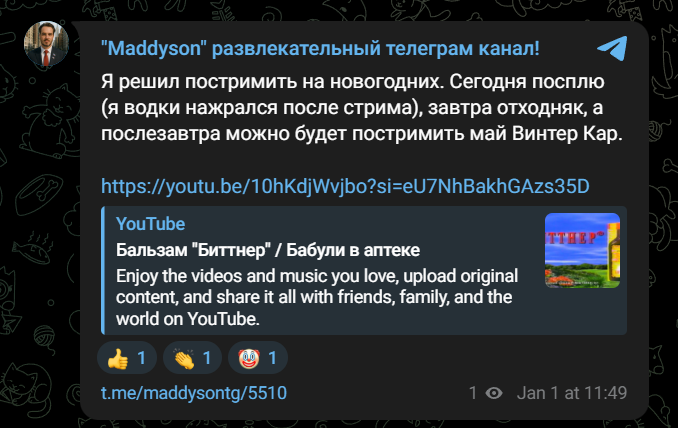
Task: Click the Jan 1 at 11:49 timestamp
Action: point(572,393)
